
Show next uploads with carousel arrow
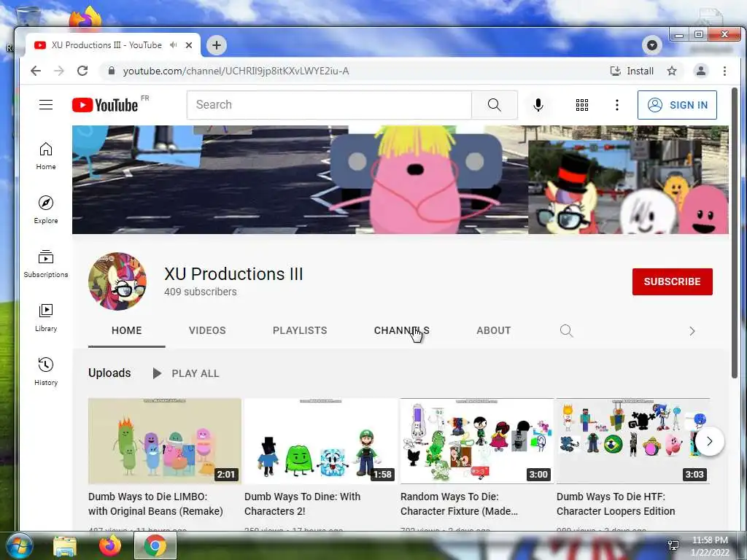709,441
